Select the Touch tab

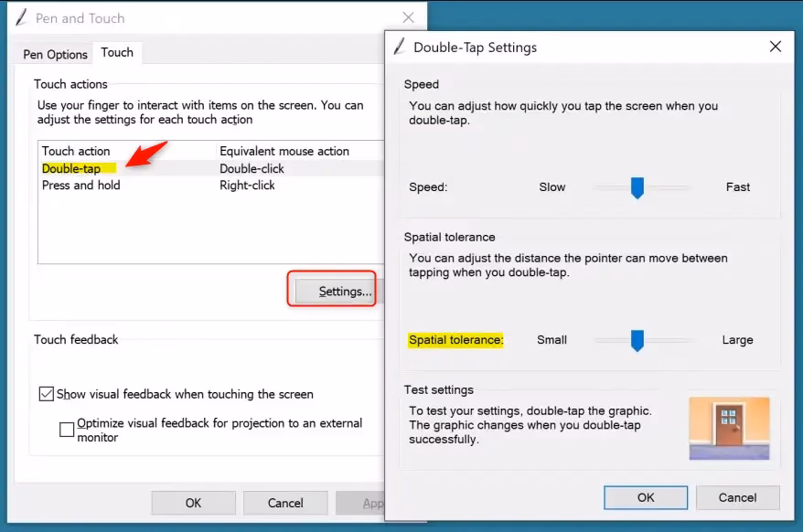117,53
